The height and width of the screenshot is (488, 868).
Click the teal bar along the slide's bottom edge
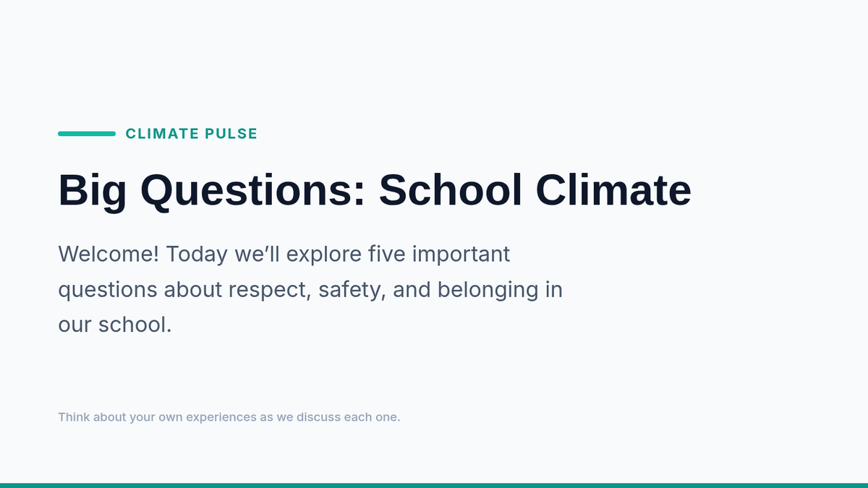point(434,485)
